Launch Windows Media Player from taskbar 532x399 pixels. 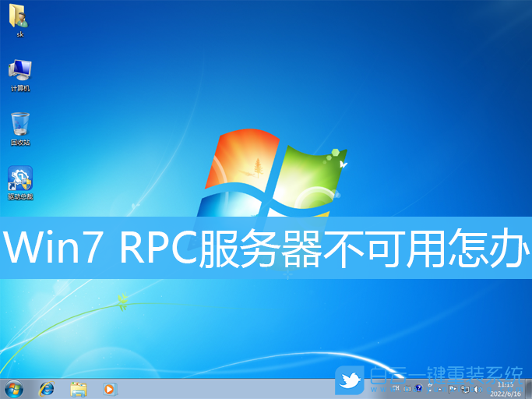click(110, 389)
